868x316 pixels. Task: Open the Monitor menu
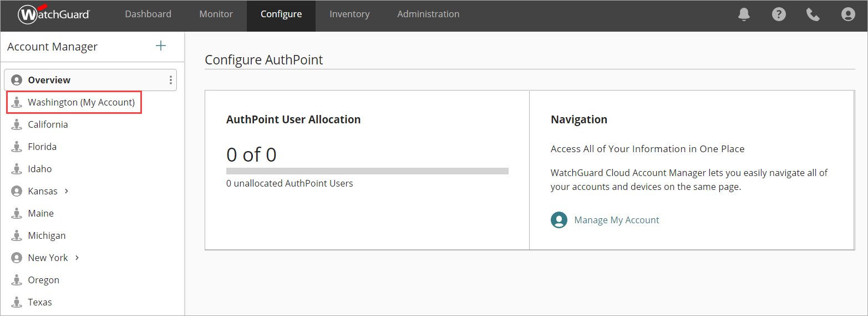pyautogui.click(x=216, y=14)
